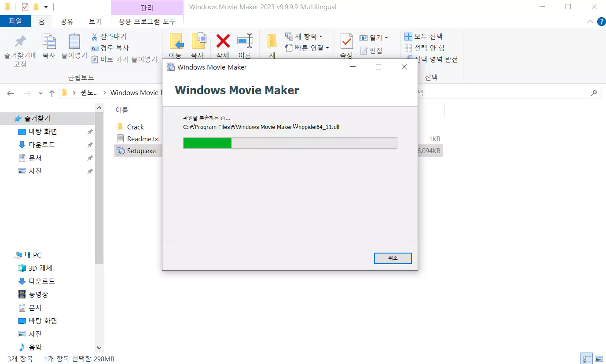This screenshot has height=364, width=606.
Task: Cancel installation with the 취소 button
Action: (393, 258)
